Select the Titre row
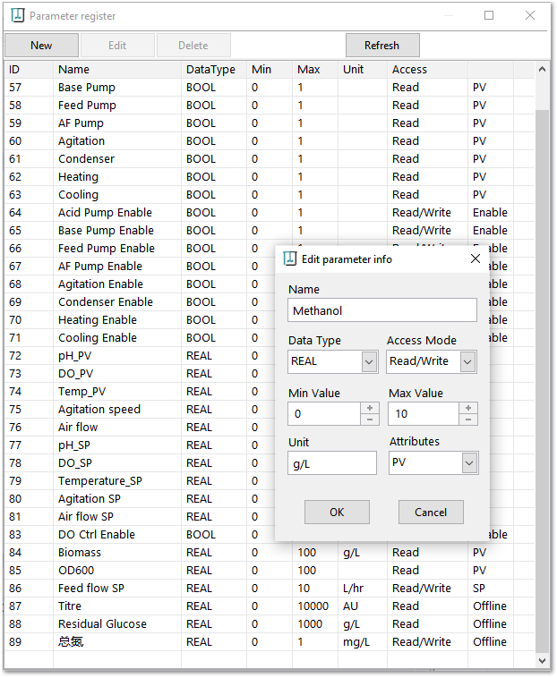This screenshot has width=557, height=678. point(270,606)
